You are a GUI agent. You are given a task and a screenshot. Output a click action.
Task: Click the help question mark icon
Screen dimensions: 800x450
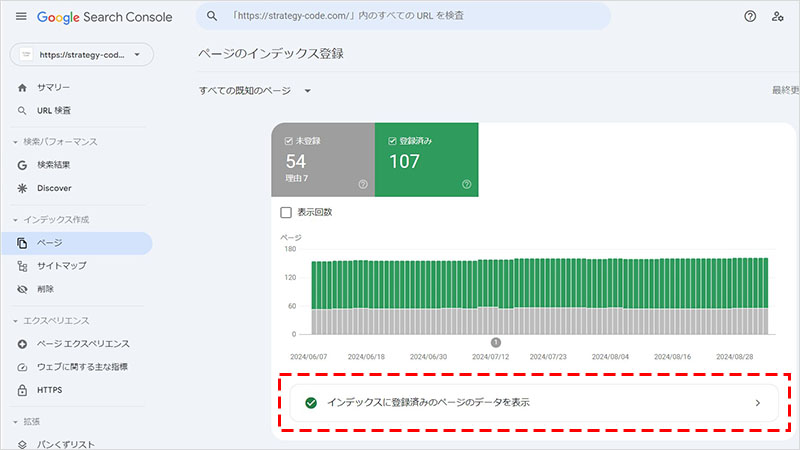pos(750,17)
